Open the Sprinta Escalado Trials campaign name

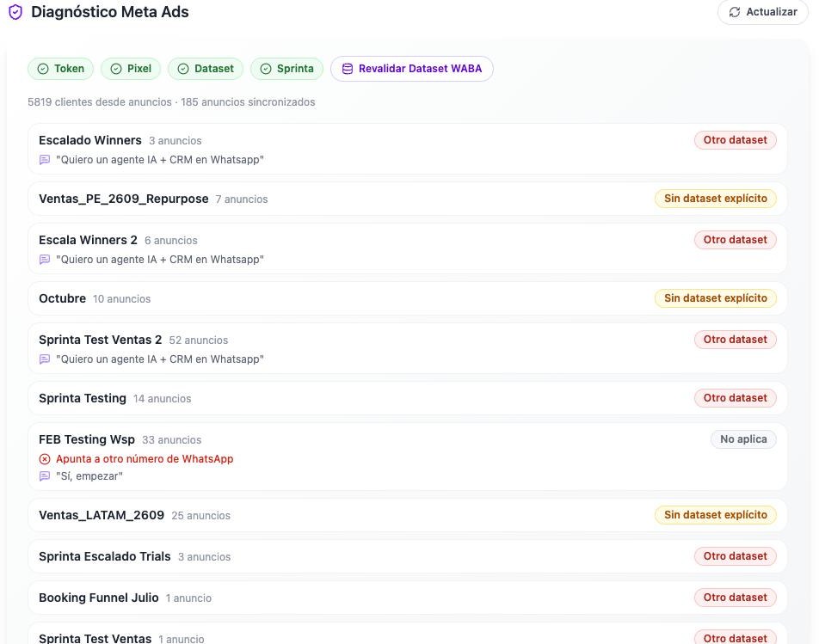click(x=104, y=556)
